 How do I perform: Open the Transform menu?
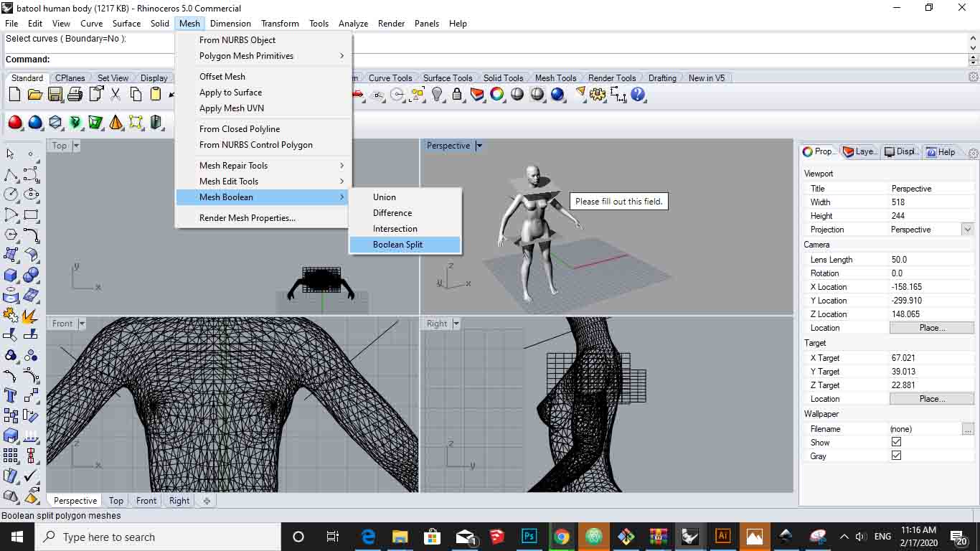280,24
